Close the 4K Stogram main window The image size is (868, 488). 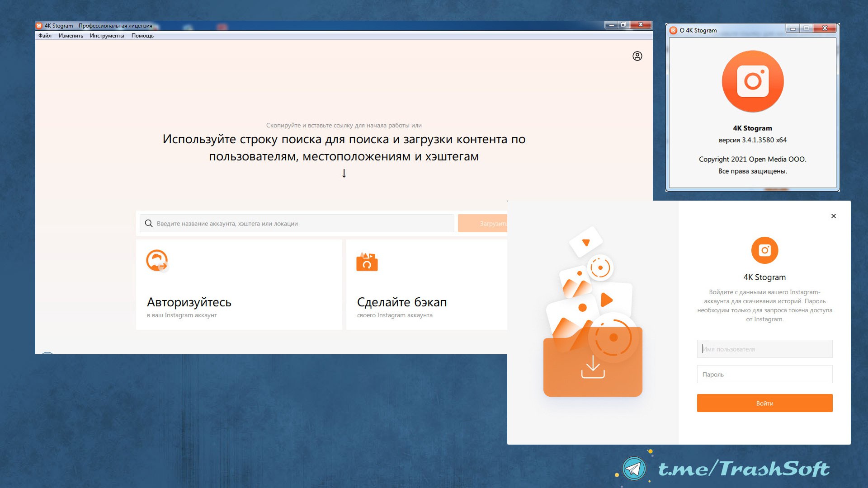point(641,25)
